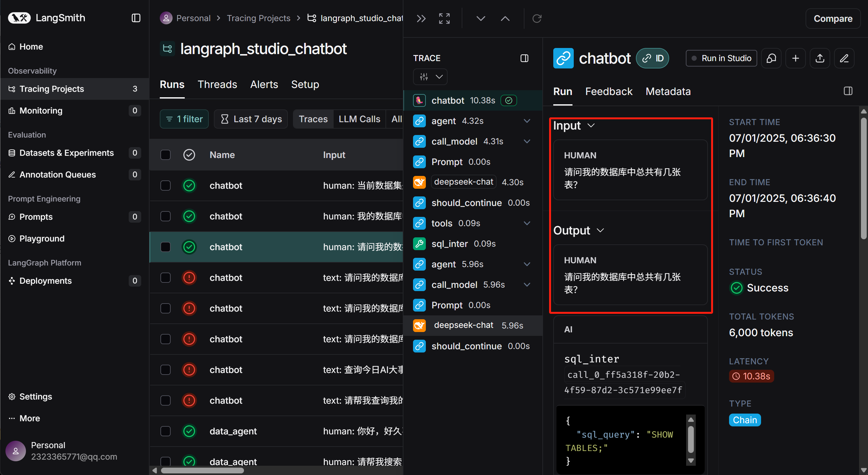
Task: Open Deployments page
Action: click(75, 281)
